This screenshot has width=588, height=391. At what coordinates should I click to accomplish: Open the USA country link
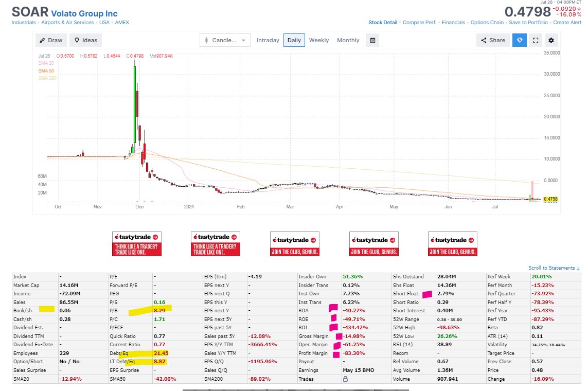tap(104, 23)
